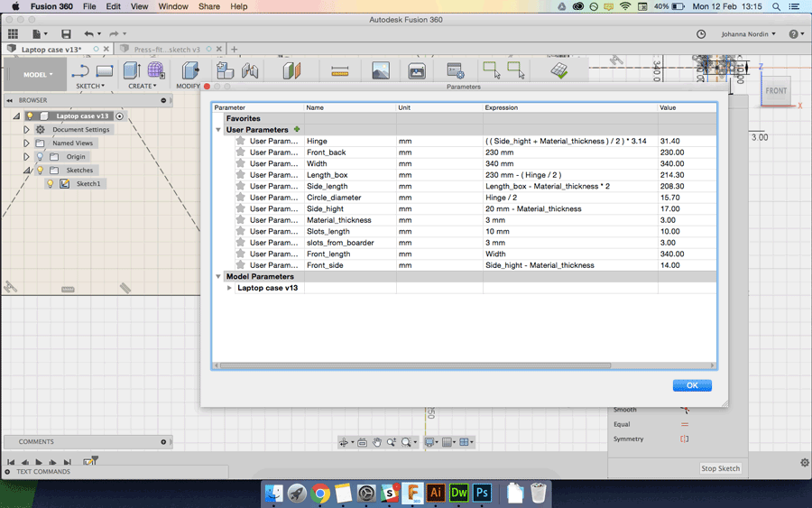Favorite the Width parameter star
Image resolution: width=812 pixels, height=508 pixels.
pos(240,163)
